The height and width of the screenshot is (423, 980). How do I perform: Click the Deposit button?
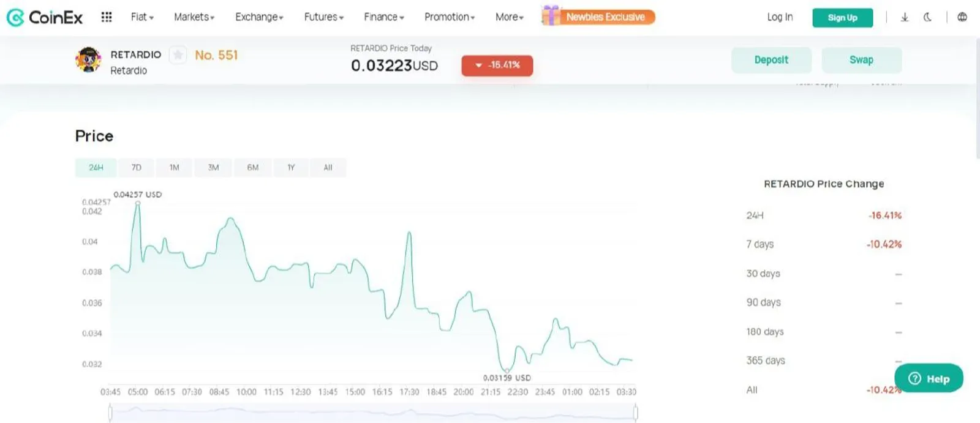[x=771, y=60]
